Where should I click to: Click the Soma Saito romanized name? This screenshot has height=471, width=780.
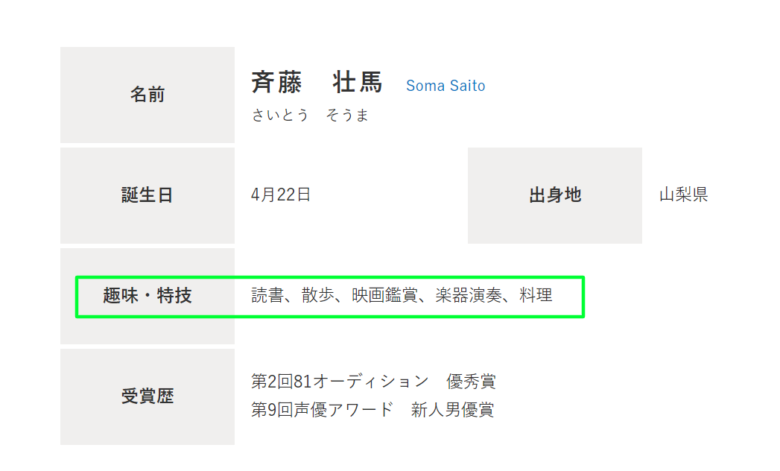(x=445, y=86)
